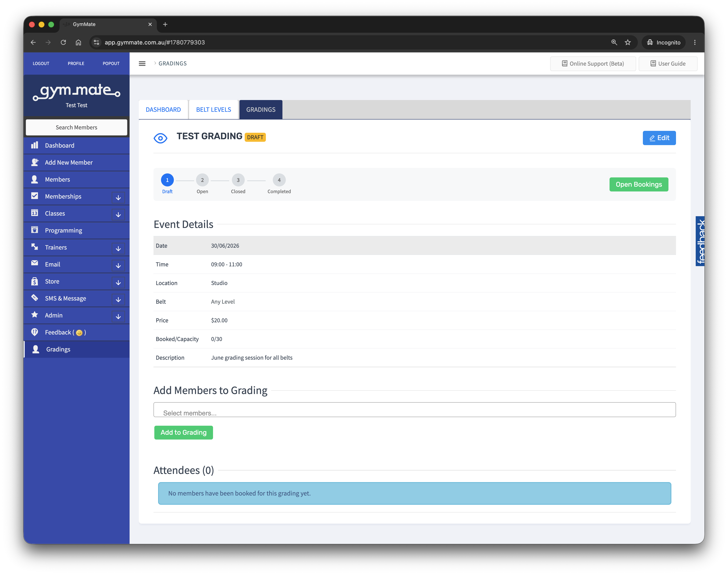This screenshot has height=575, width=728.
Task: Click the Gradings breadcrumb text
Action: 173,63
